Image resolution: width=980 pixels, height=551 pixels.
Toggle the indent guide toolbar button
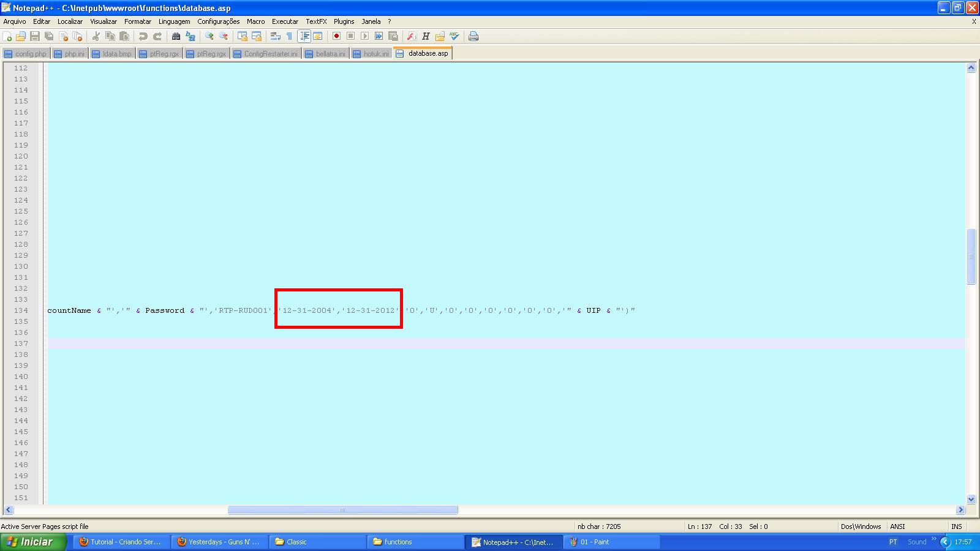pyautogui.click(x=304, y=36)
